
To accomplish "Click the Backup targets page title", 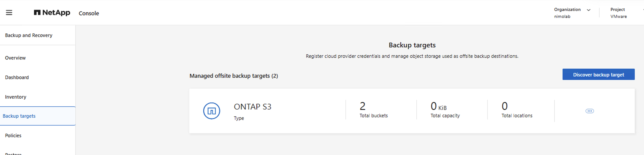I will coord(412,45).
